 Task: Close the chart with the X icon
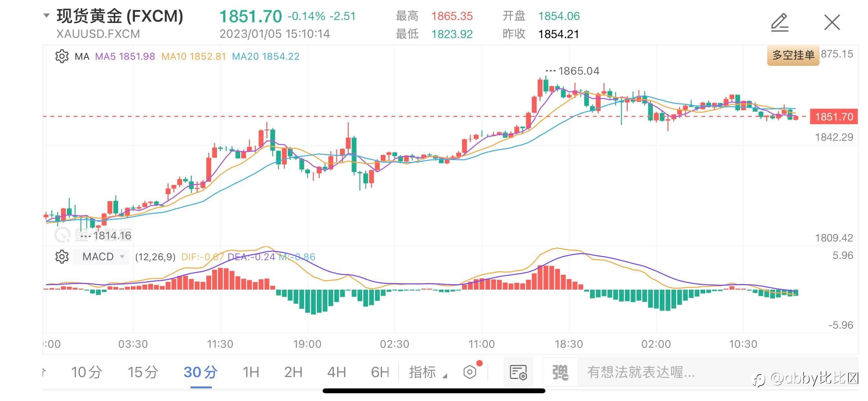832,23
